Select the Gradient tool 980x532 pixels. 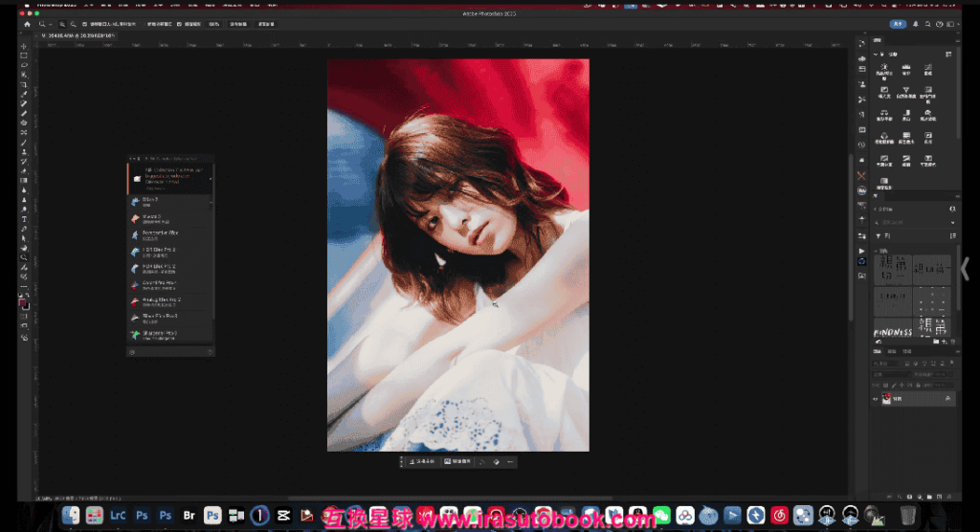tap(24, 180)
